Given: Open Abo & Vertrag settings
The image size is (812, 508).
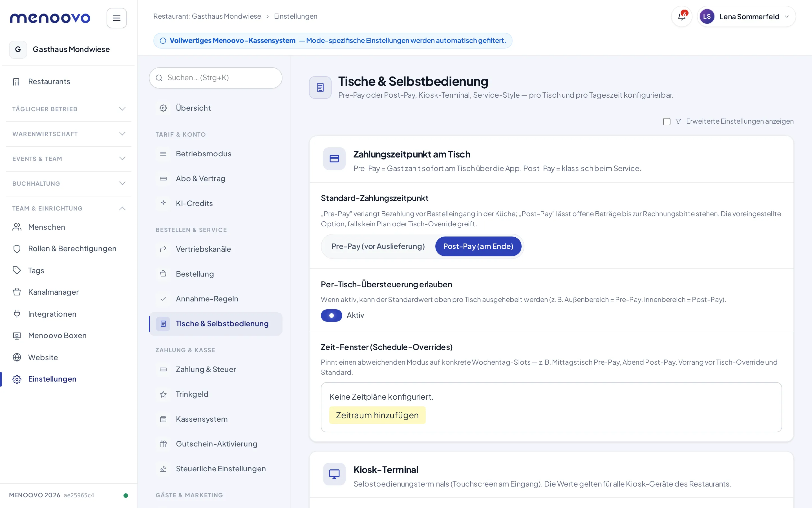Looking at the screenshot, I should coord(215,178).
